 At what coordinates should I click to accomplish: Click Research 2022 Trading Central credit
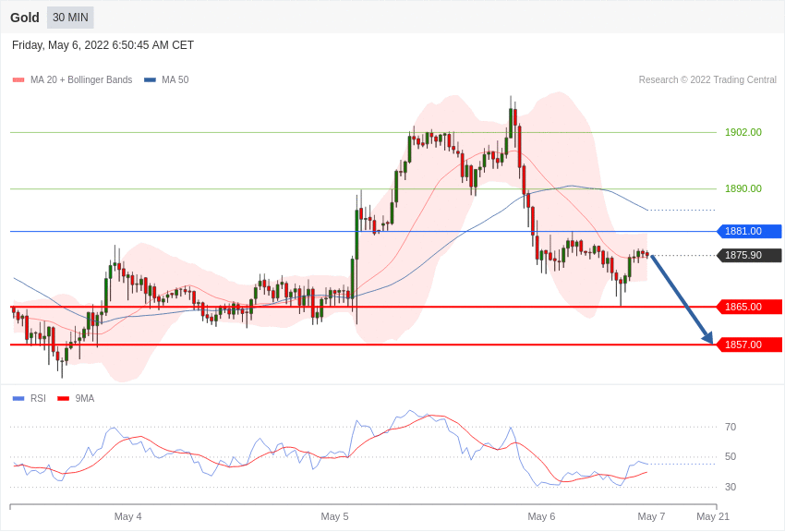(707, 79)
